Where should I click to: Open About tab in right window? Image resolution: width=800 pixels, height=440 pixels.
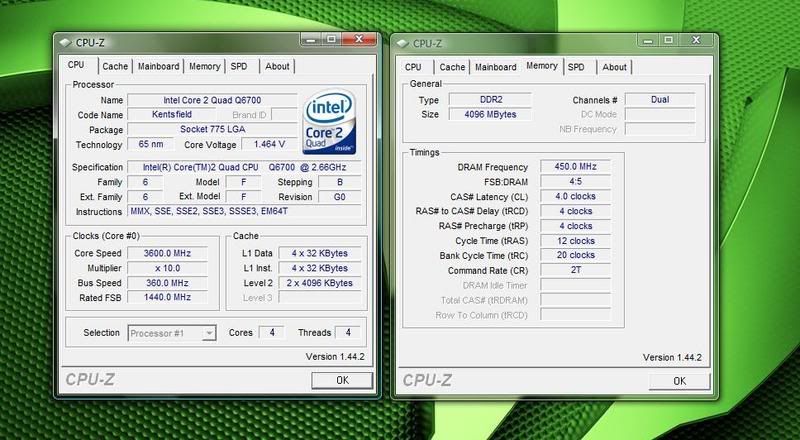pyautogui.click(x=614, y=67)
